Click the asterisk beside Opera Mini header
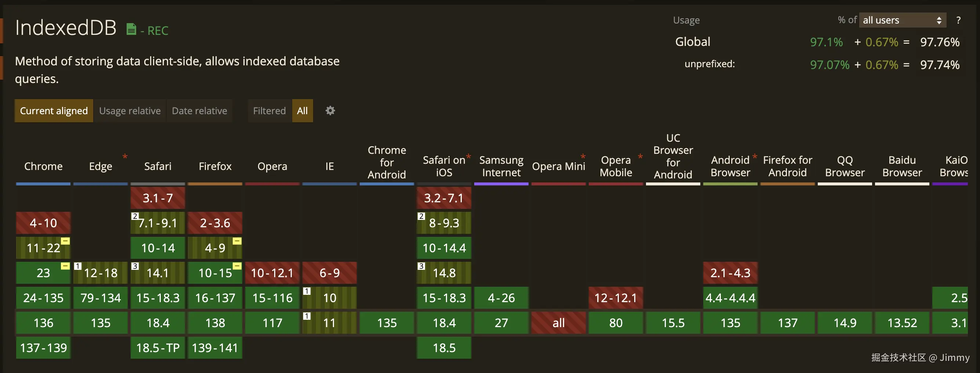Screen dimensions: 980x373 point(582,156)
